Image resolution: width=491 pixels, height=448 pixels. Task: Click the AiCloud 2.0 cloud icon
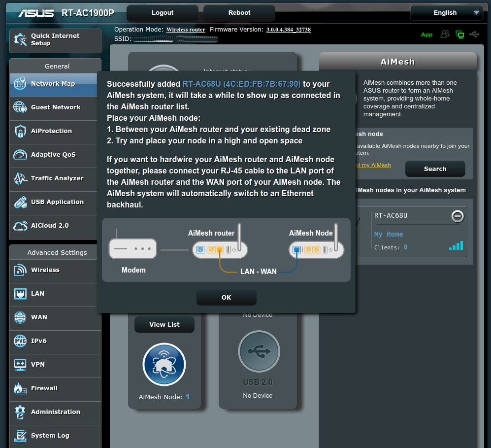click(20, 226)
